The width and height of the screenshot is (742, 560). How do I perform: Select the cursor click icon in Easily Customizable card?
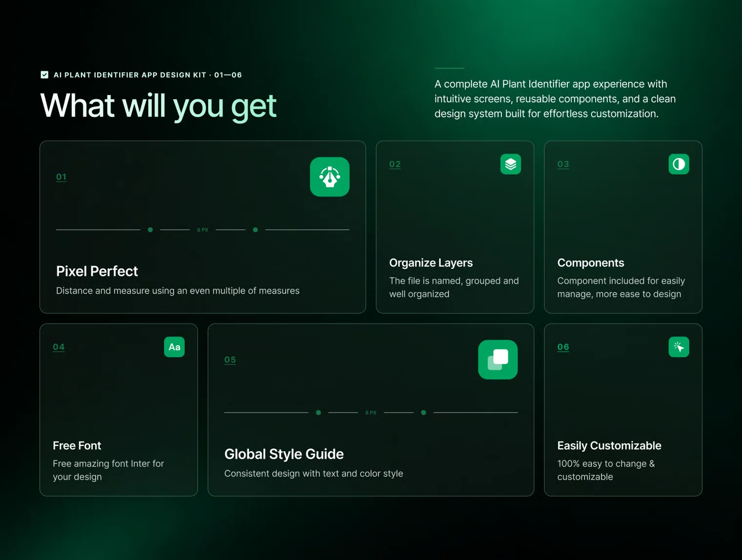[x=679, y=347]
